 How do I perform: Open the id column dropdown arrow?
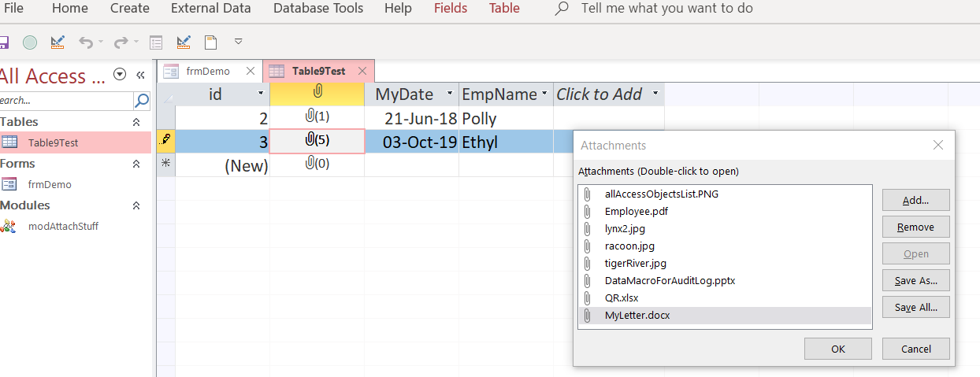[x=261, y=94]
